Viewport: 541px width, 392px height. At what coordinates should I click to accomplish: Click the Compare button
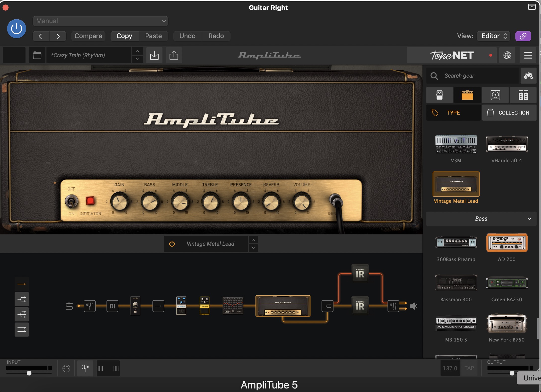pos(88,36)
